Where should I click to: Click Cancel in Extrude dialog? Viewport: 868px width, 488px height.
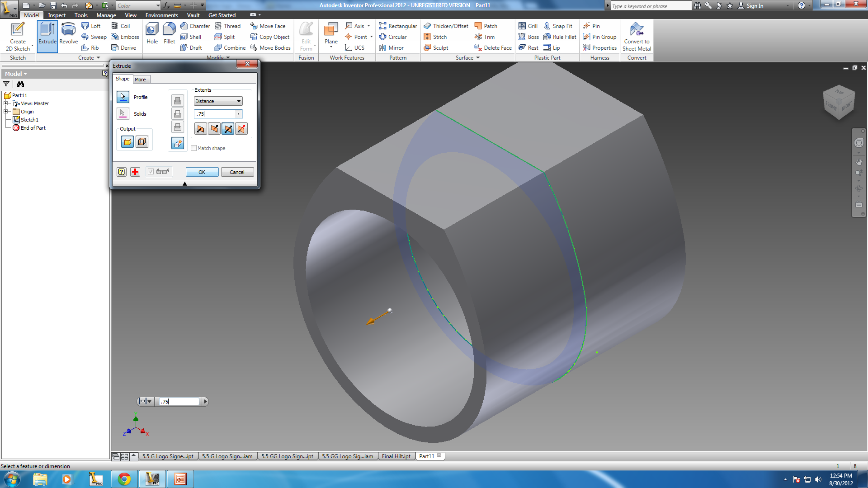point(237,172)
